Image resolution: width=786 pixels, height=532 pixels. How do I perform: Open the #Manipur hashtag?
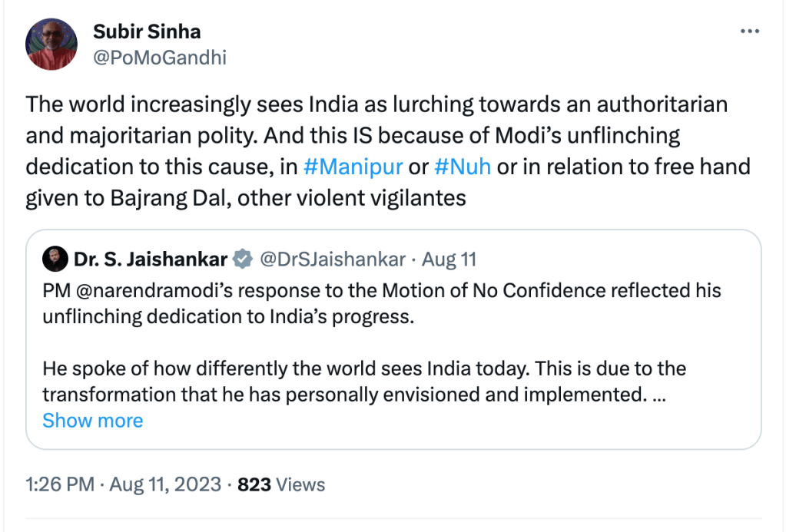[353, 167]
